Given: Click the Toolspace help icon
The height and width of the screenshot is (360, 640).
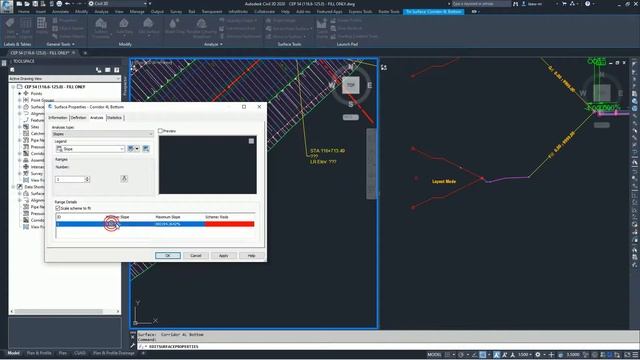Looking at the screenshot, I should [x=117, y=70].
